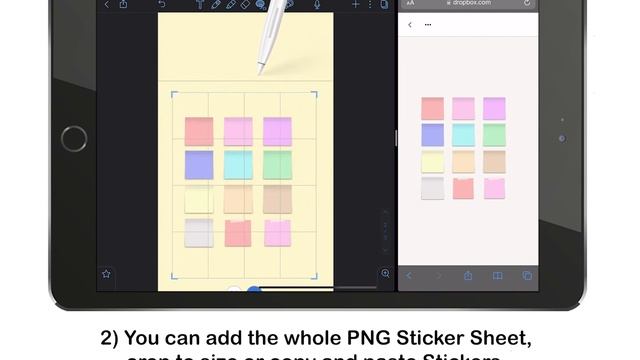Select the Text tool
Viewport: 640px width, 360px height.
(200, 4)
